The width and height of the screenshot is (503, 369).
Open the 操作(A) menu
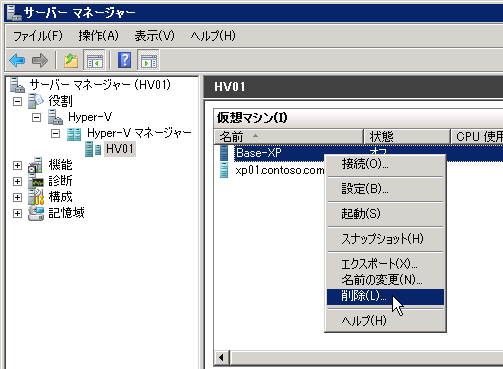pyautogui.click(x=98, y=35)
